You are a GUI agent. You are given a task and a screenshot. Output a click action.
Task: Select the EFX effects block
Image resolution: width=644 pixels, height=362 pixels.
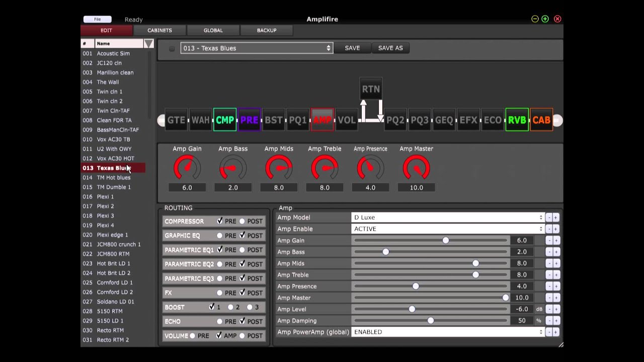pyautogui.click(x=468, y=120)
